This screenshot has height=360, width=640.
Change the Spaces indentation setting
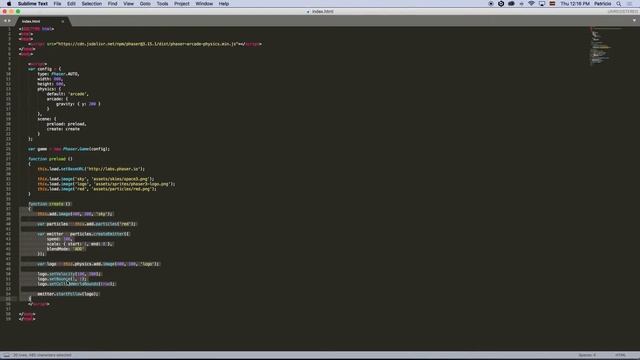(x=587, y=355)
